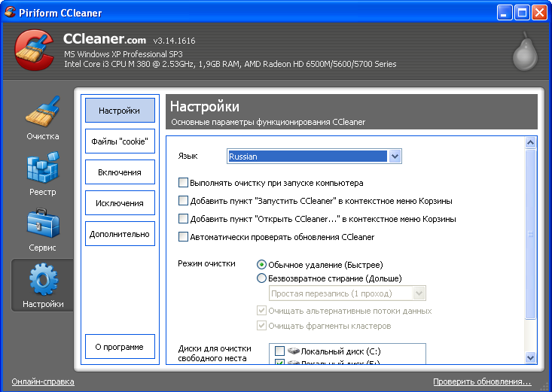Toggle Очищать фрагменты кластеров checkbox
The width and height of the screenshot is (552, 392).
click(x=261, y=325)
